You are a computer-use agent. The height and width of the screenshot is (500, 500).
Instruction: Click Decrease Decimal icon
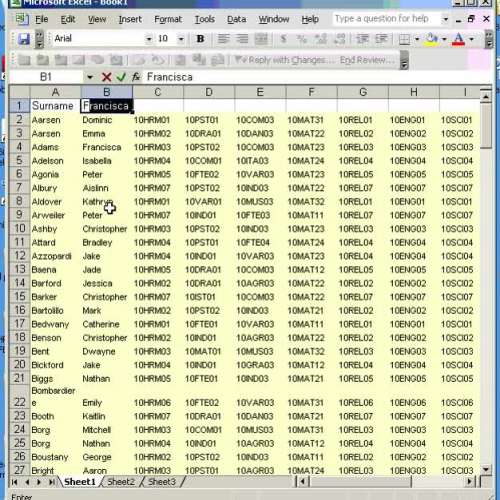click(339, 39)
